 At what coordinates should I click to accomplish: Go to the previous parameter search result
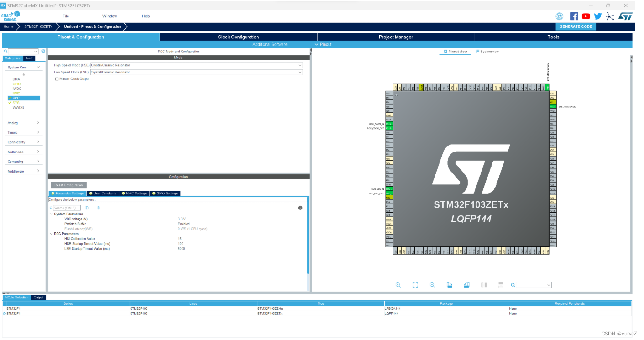pyautogui.click(x=86, y=208)
